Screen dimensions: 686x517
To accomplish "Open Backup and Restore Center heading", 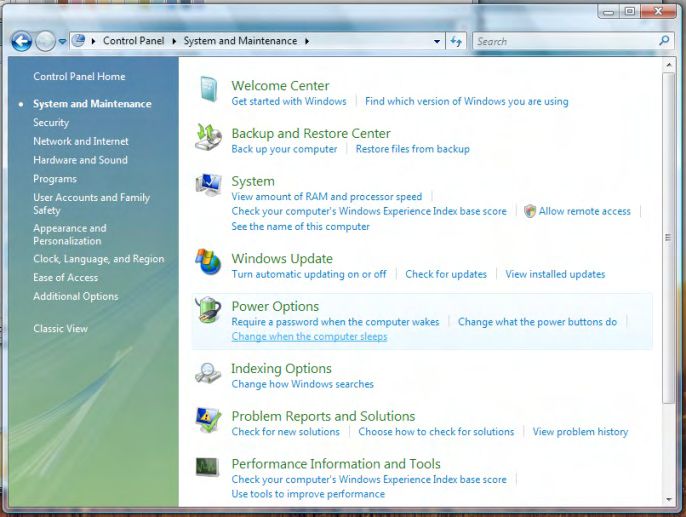I will pos(311,133).
